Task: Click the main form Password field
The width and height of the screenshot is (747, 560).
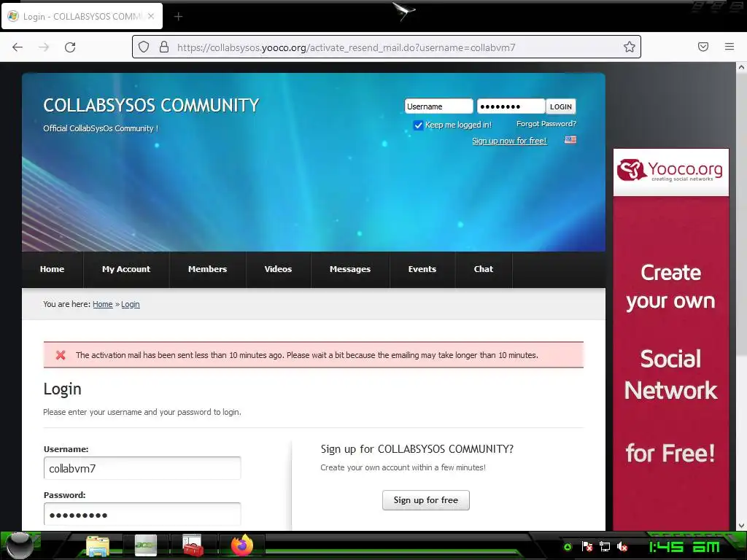Action: coord(142,515)
